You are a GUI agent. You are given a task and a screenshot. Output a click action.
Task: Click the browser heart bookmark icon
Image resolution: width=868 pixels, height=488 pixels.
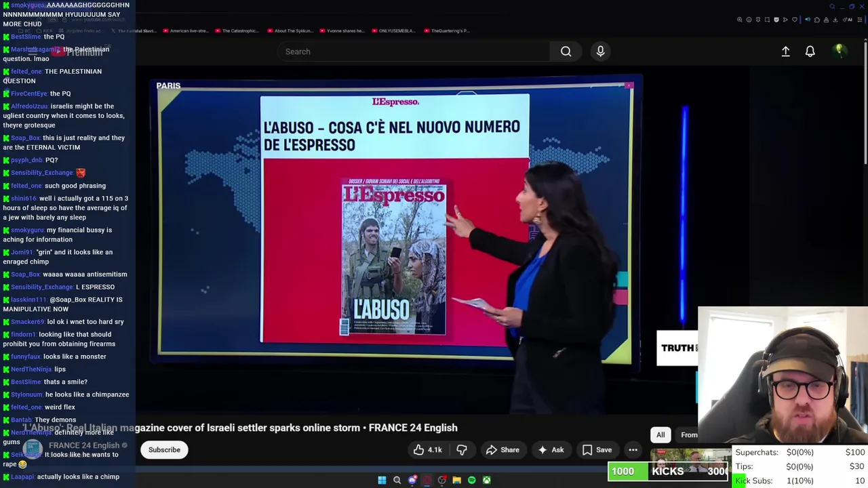coord(795,20)
